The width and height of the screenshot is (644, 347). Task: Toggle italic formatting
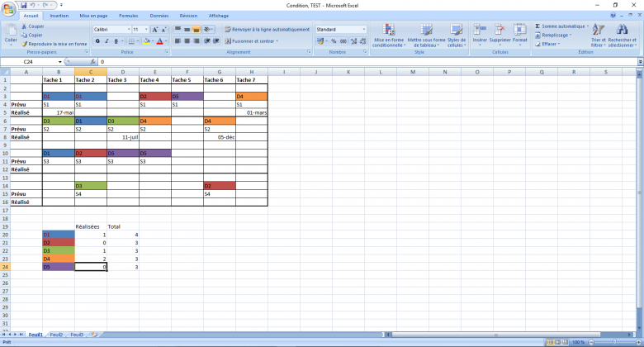pyautogui.click(x=105, y=40)
